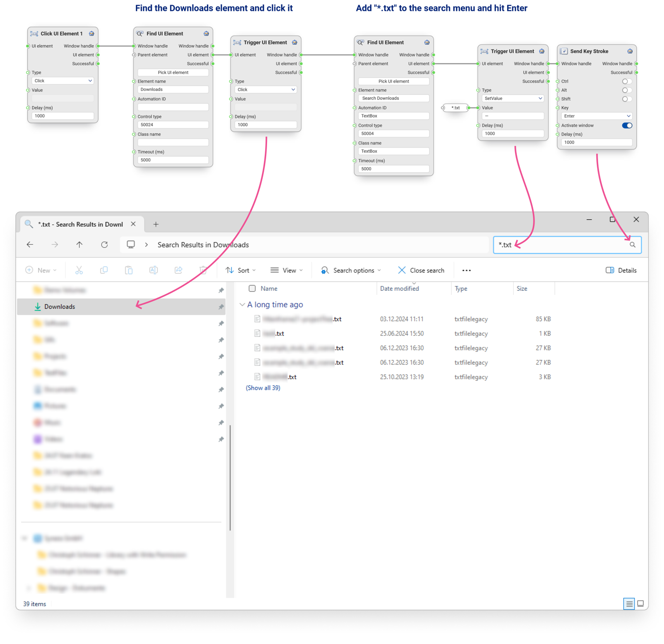Open the SetValue Type dropdown
Viewport: 664px width, 644px height.
[513, 98]
